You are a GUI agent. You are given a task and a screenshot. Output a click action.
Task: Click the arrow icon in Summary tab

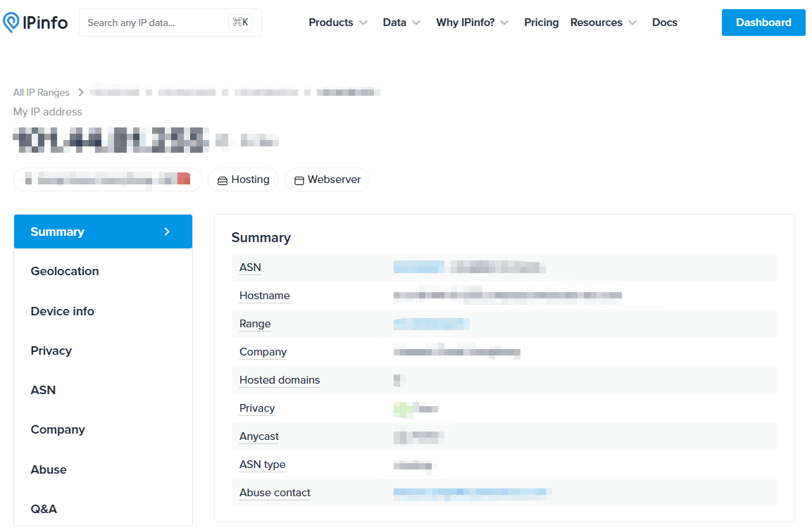[167, 232]
